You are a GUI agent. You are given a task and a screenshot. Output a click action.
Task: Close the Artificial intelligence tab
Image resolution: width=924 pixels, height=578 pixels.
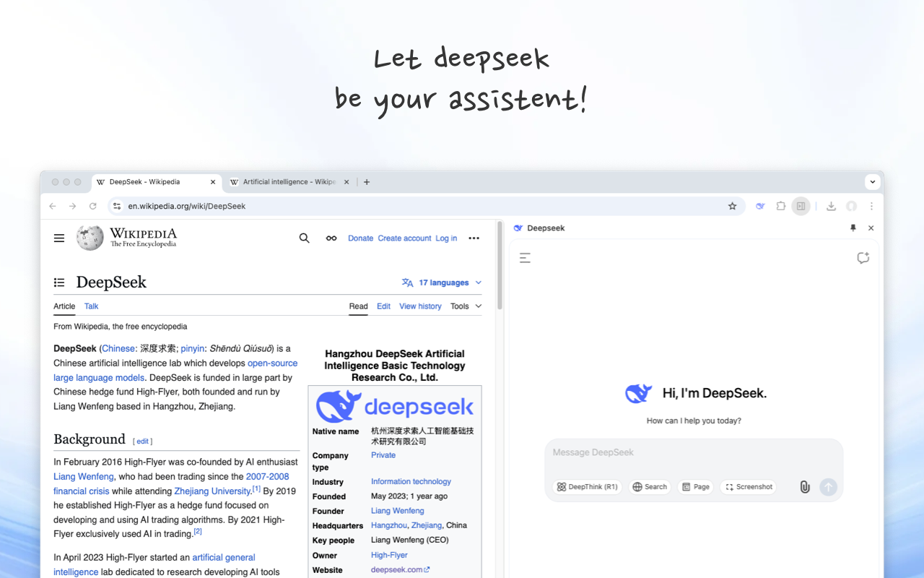346,182
